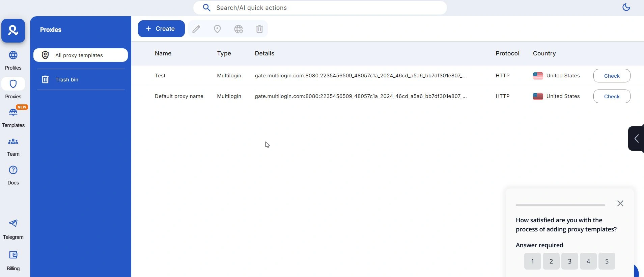Check the Default proxy name connection
Image resolution: width=644 pixels, height=277 pixels.
click(612, 97)
